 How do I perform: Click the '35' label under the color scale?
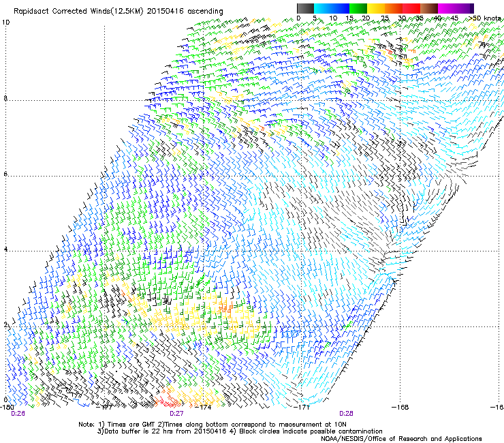tap(420, 18)
